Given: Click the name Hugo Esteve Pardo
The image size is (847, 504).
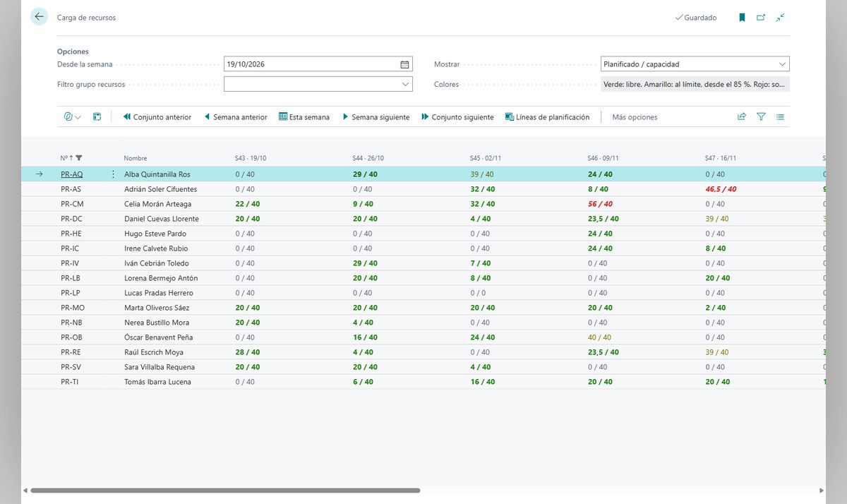Looking at the screenshot, I should click(155, 234).
